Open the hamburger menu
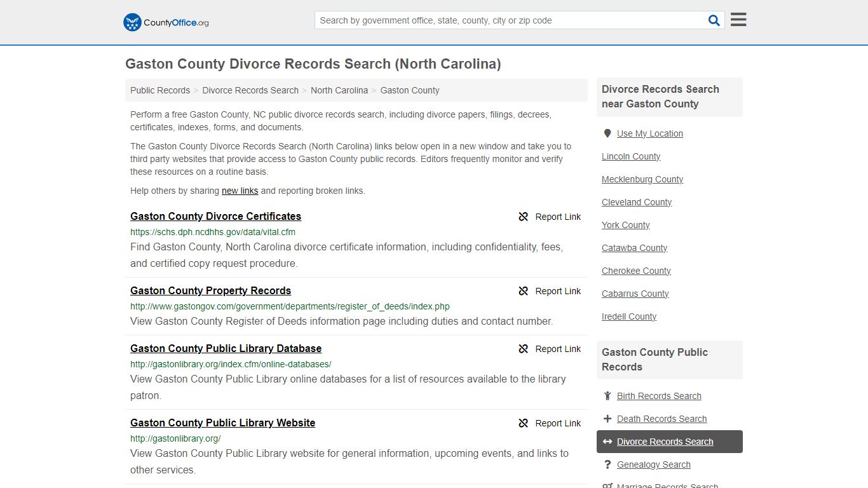868x488 pixels. tap(738, 20)
